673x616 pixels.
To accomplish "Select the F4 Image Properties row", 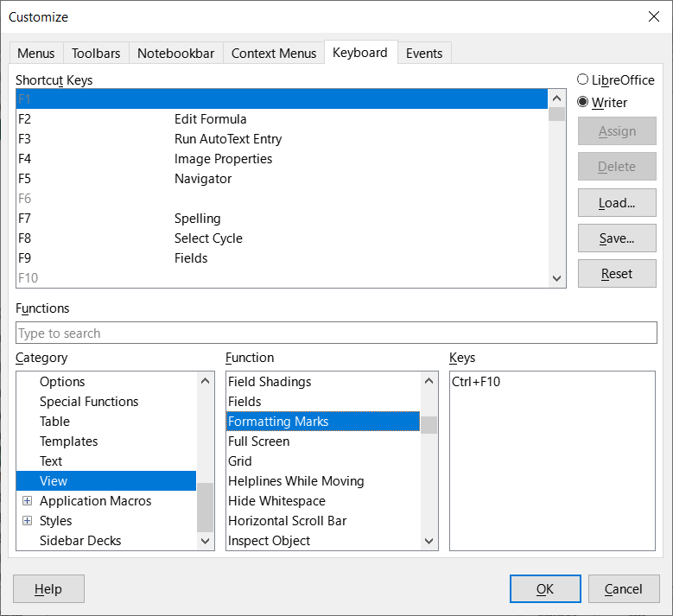I will tap(282, 159).
